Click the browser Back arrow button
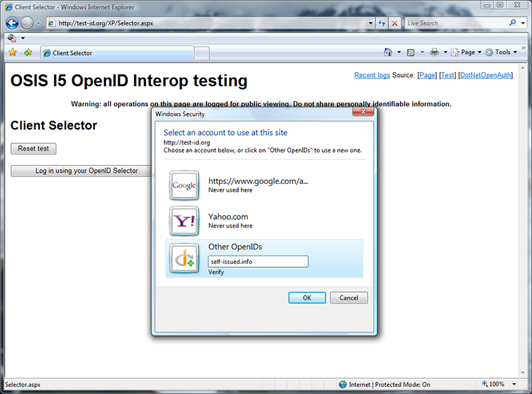The image size is (532, 394). 12,23
